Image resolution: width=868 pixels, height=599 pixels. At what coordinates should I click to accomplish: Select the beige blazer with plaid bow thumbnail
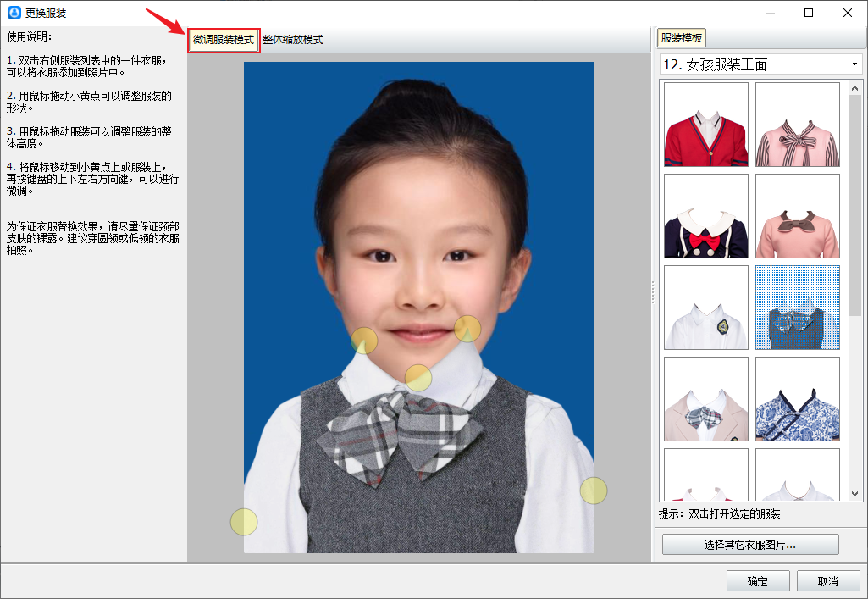705,398
